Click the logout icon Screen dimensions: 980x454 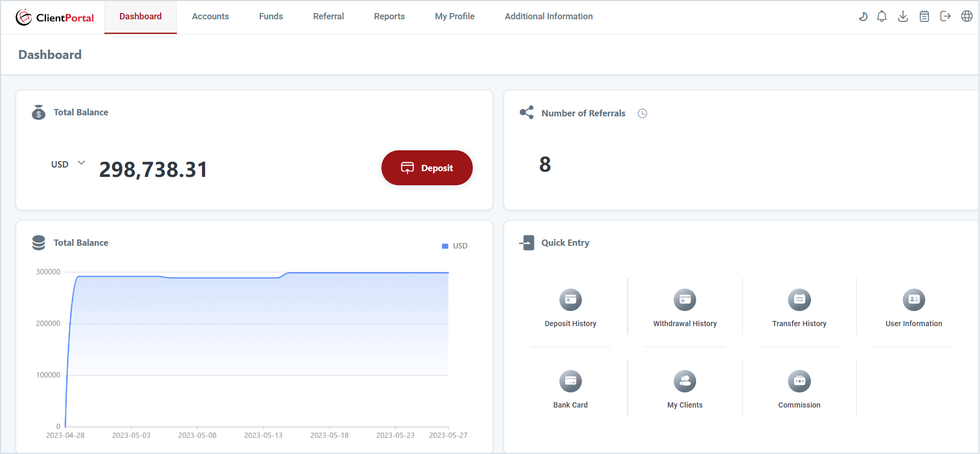pos(946,17)
